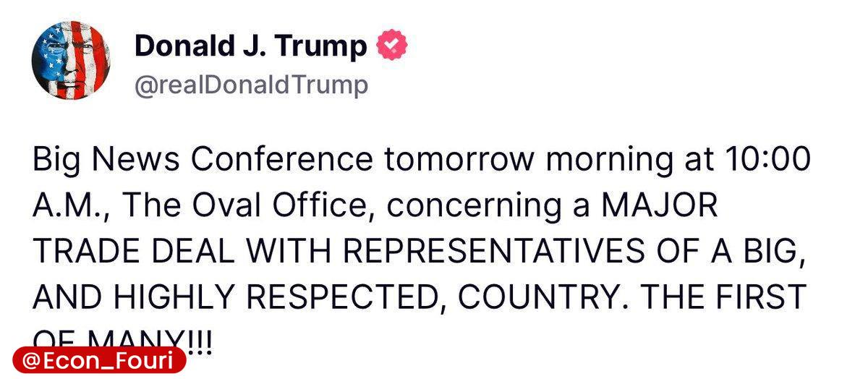The width and height of the screenshot is (868, 379).
Task: Click the words "Big News Conference"
Action: 203,161
